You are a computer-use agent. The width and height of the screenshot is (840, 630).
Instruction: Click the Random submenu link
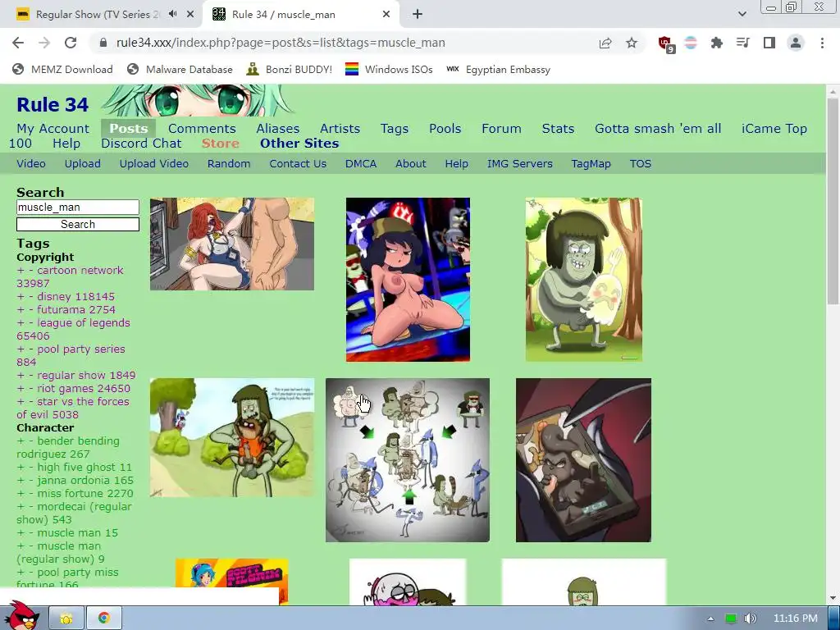[x=229, y=164]
